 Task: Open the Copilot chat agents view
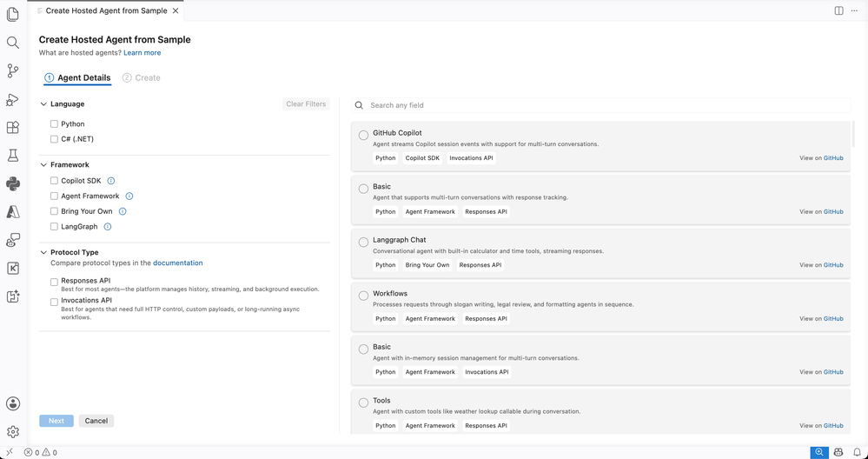coord(13,240)
